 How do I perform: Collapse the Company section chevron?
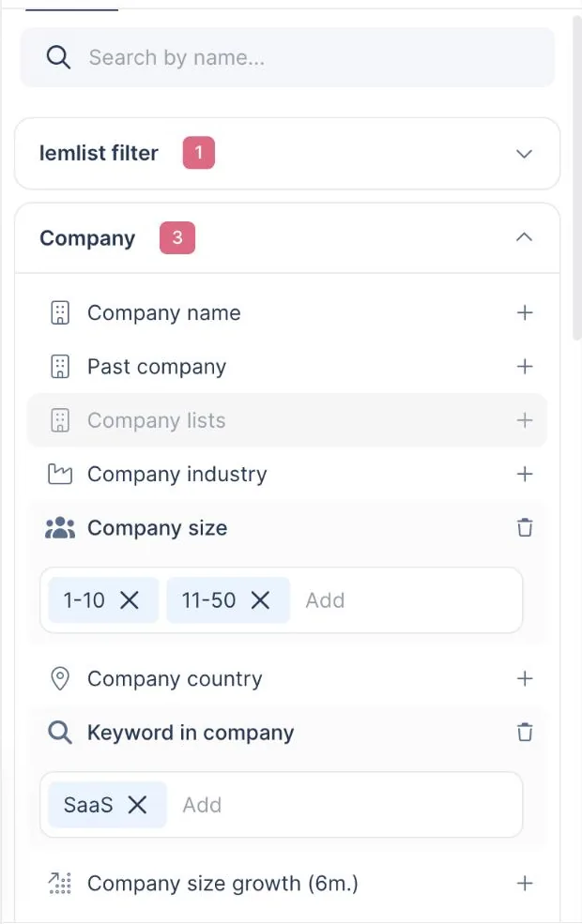524,237
